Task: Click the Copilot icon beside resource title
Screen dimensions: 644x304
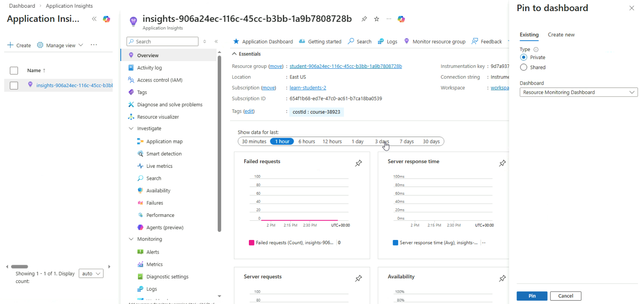Action: 401,19
